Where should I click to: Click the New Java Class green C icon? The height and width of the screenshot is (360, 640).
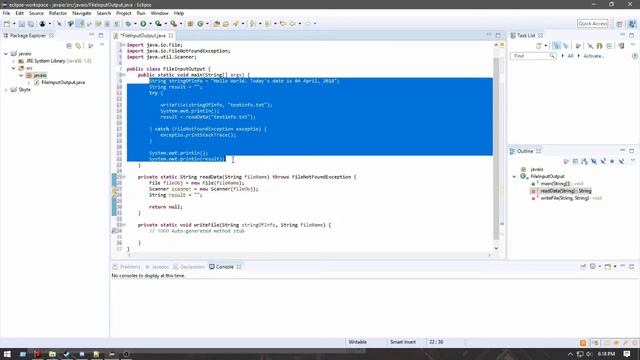coord(200,24)
